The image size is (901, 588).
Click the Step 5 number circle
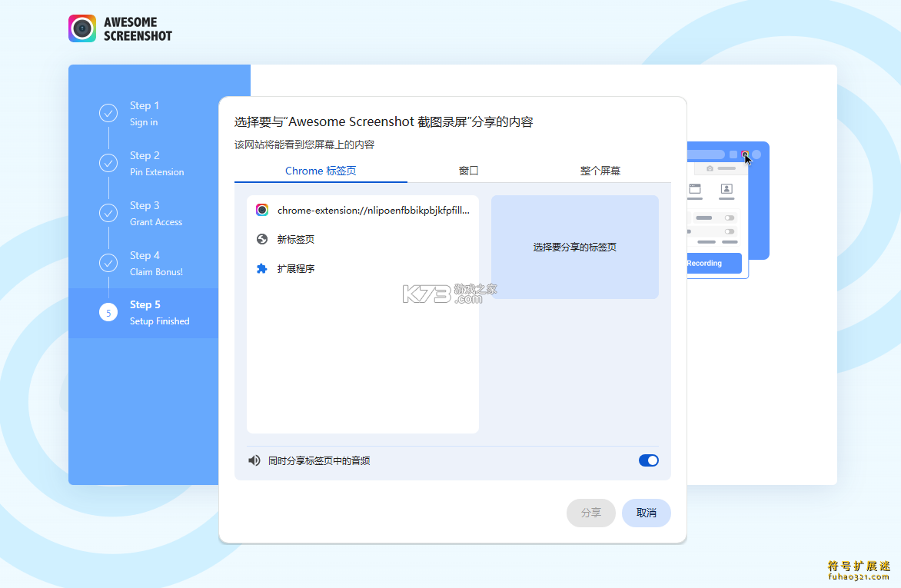coord(108,313)
